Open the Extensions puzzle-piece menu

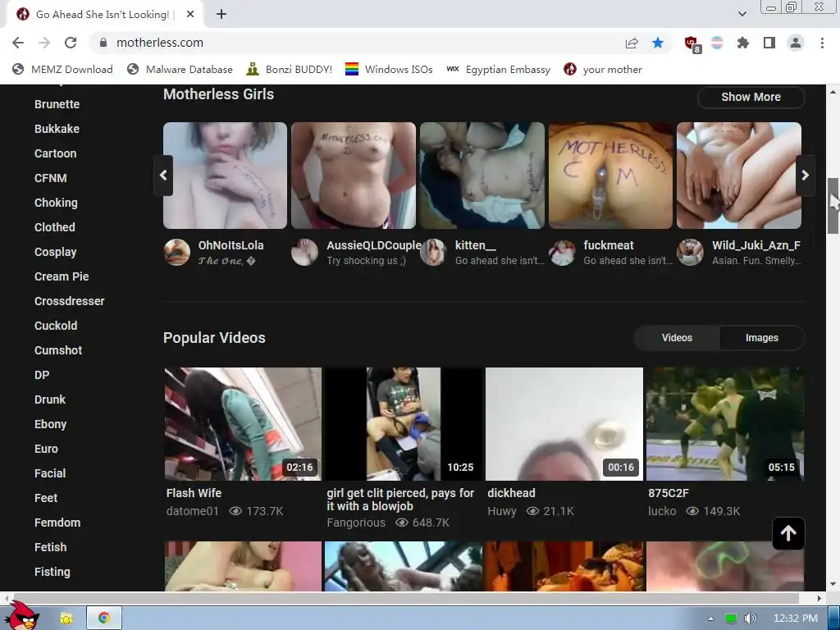point(742,43)
